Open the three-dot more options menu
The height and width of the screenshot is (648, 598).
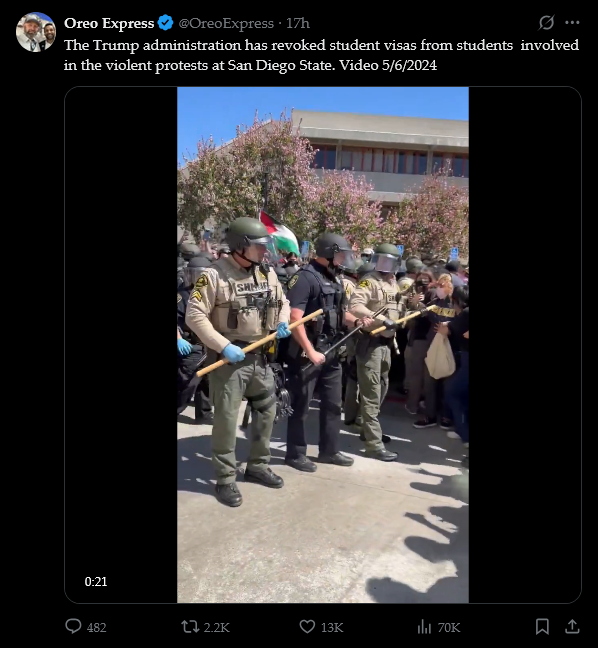572,23
